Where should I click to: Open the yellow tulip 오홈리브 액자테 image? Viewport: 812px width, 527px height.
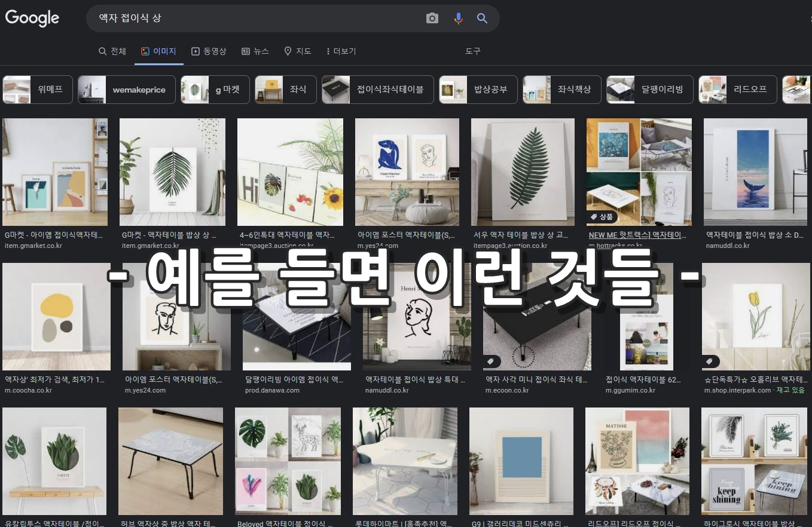point(756,317)
